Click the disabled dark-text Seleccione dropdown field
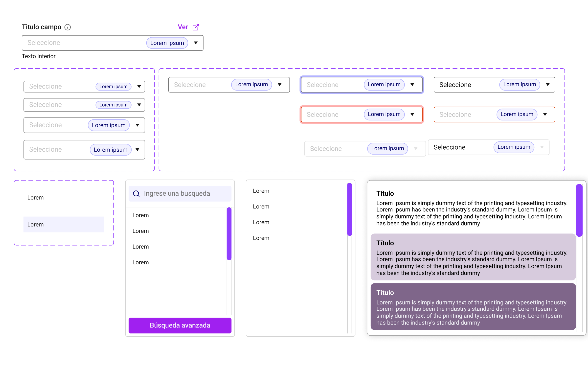 coord(489,147)
